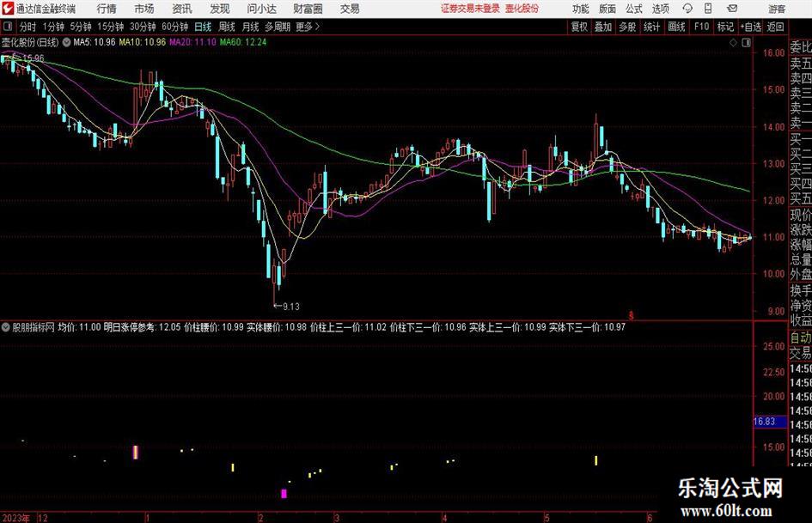Click the customer service headset icon
The image size is (812, 523).
tap(687, 9)
